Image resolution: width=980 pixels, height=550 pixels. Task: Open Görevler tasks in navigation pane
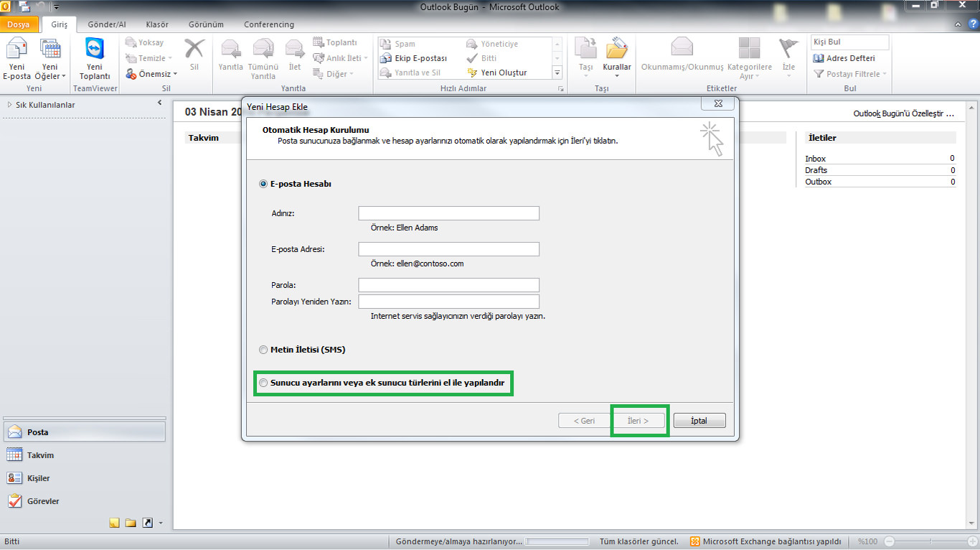(14, 501)
